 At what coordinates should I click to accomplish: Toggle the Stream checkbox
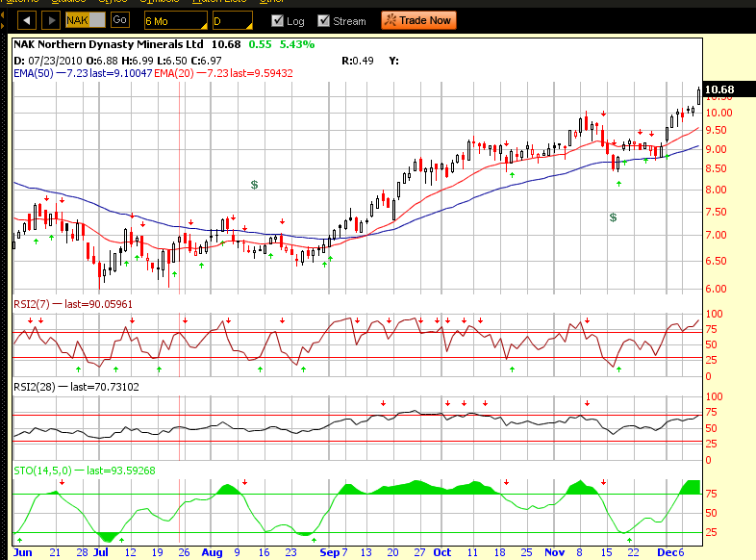323,21
